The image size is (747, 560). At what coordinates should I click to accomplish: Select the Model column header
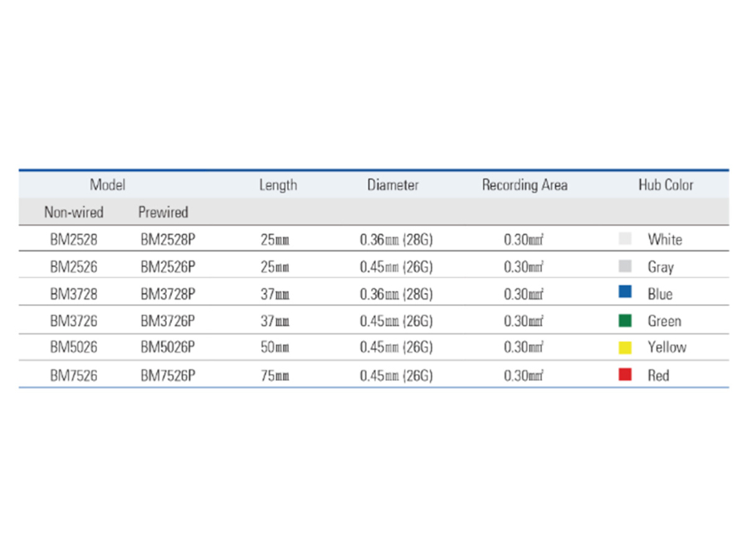[x=108, y=185]
